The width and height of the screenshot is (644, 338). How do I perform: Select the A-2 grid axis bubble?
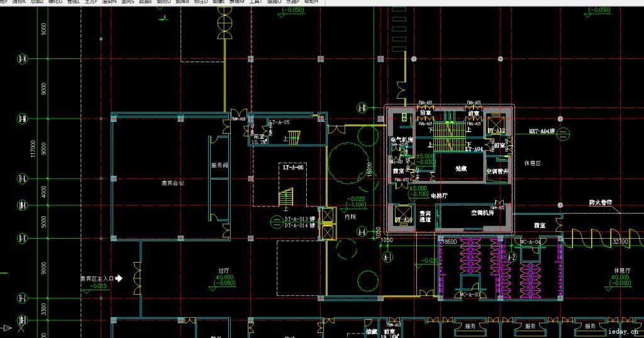pos(513,257)
